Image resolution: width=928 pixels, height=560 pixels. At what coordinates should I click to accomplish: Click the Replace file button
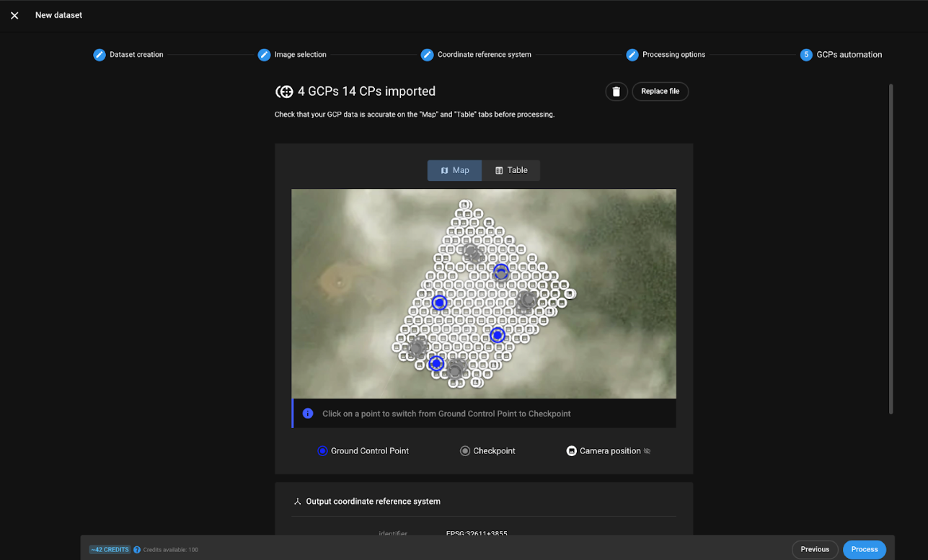click(x=660, y=92)
